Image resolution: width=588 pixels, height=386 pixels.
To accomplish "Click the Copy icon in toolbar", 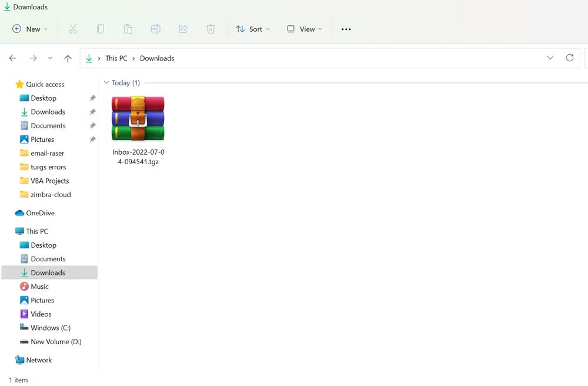I will [101, 29].
